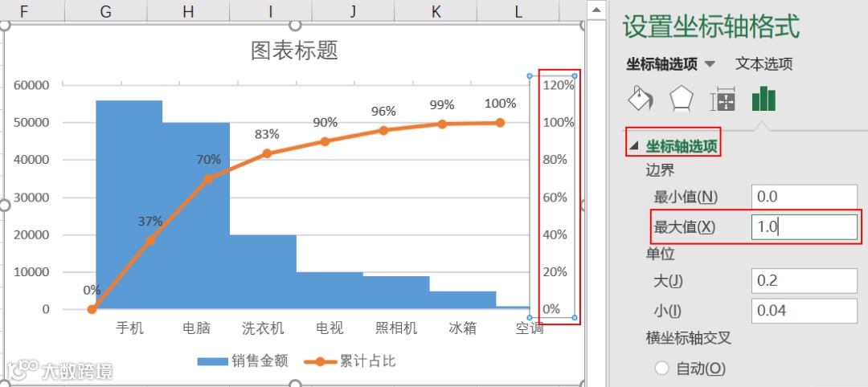Open the Axis Options bar chart icon

tap(764, 99)
